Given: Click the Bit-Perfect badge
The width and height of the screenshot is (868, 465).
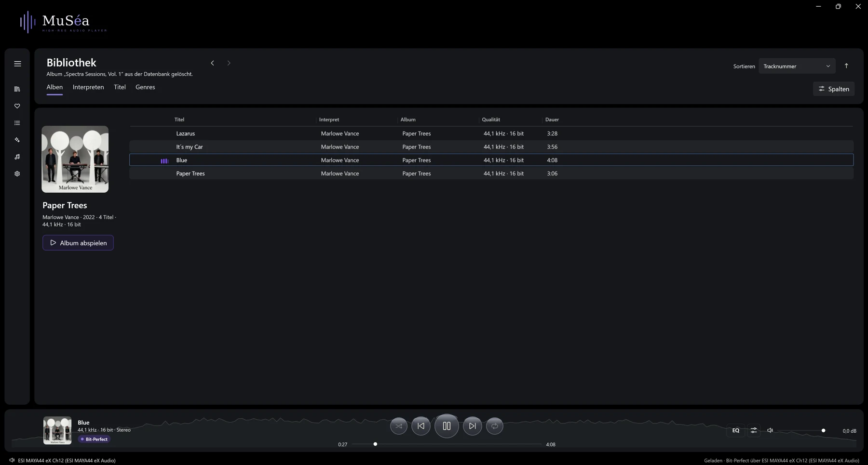Looking at the screenshot, I should pyautogui.click(x=95, y=439).
